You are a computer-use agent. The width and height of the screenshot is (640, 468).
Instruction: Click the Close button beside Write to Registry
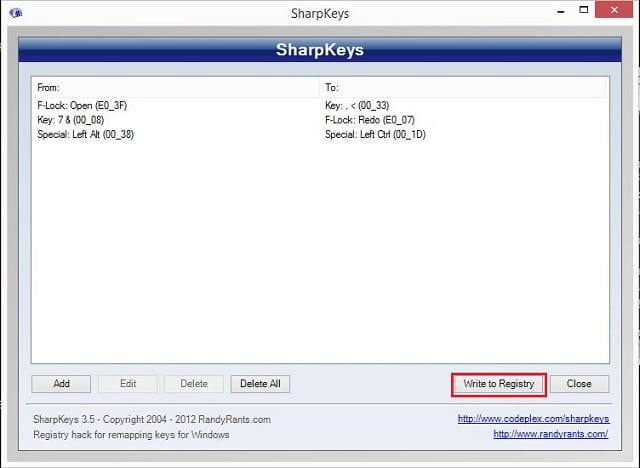click(x=579, y=384)
